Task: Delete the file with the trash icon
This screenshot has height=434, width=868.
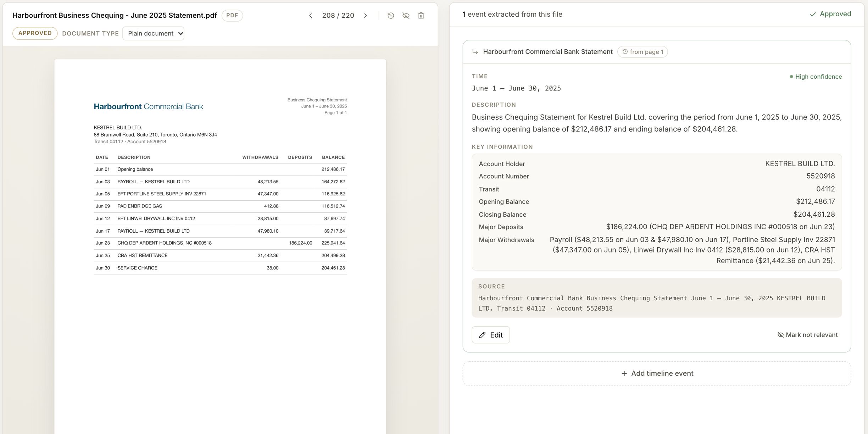Action: pos(421,16)
